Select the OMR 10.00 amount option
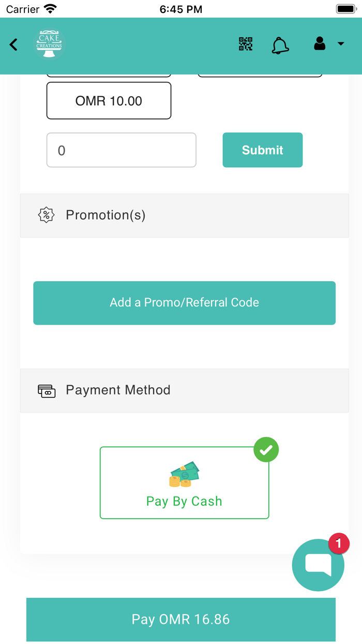The width and height of the screenshot is (362, 644). (109, 101)
